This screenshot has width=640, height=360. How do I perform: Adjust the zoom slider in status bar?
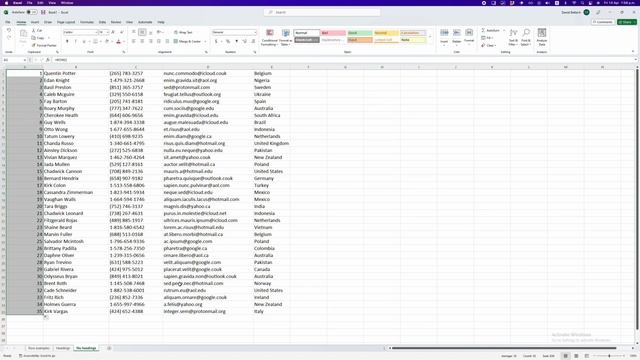point(609,356)
